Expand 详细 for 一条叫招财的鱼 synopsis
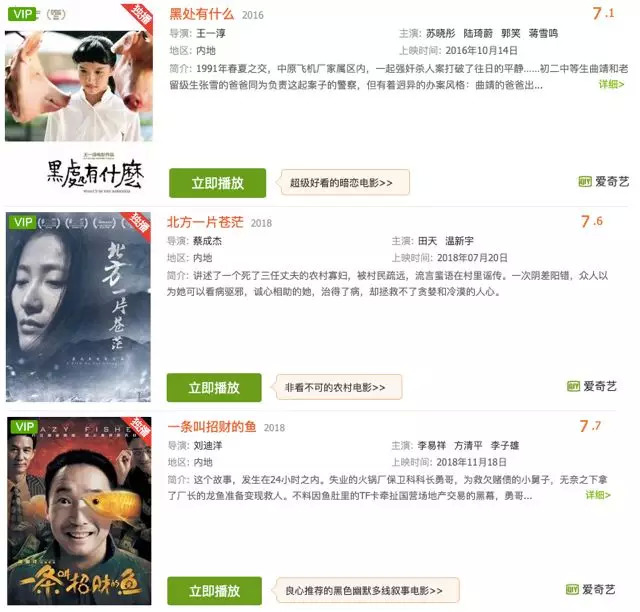 pos(598,495)
